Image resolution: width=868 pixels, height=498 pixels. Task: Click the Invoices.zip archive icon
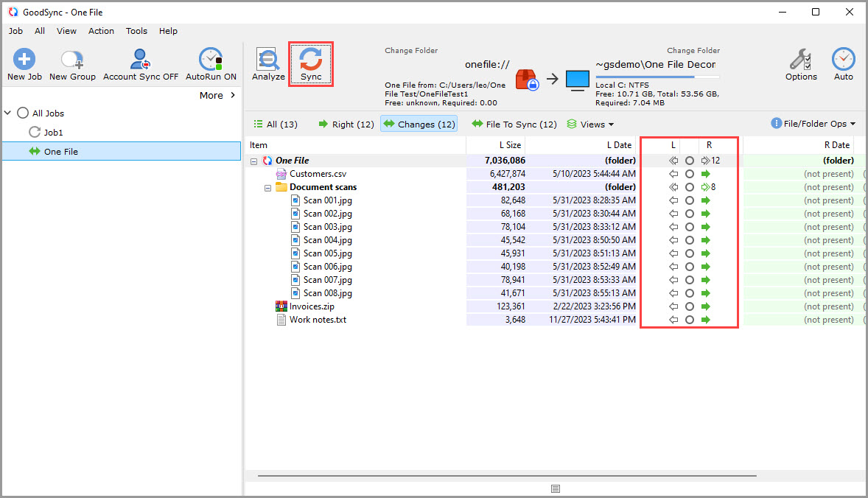tap(281, 306)
